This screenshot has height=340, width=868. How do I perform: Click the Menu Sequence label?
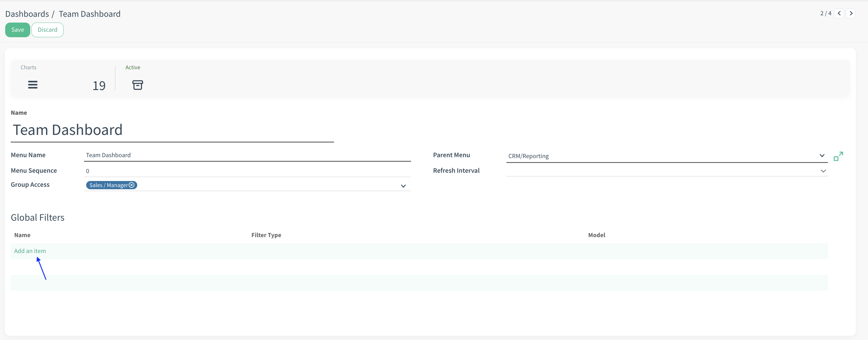pos(34,171)
